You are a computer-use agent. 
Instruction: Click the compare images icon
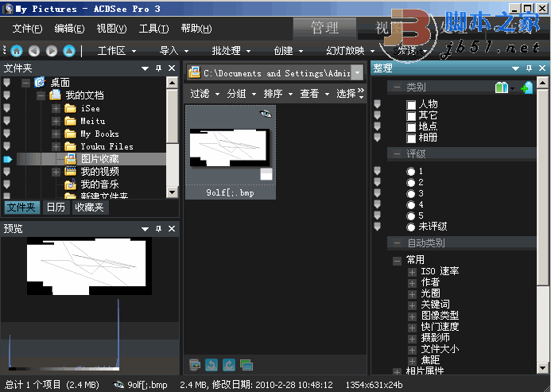point(246,365)
